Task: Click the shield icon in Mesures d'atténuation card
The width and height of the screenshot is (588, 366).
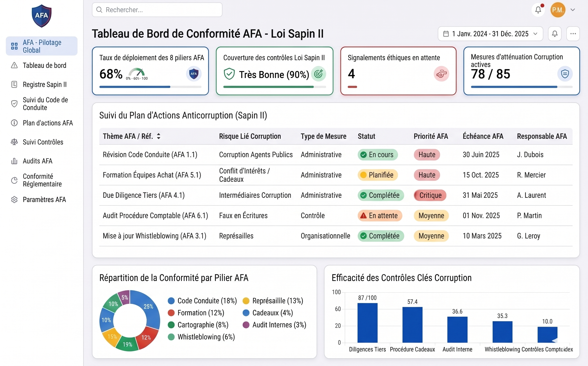Action: click(x=565, y=74)
